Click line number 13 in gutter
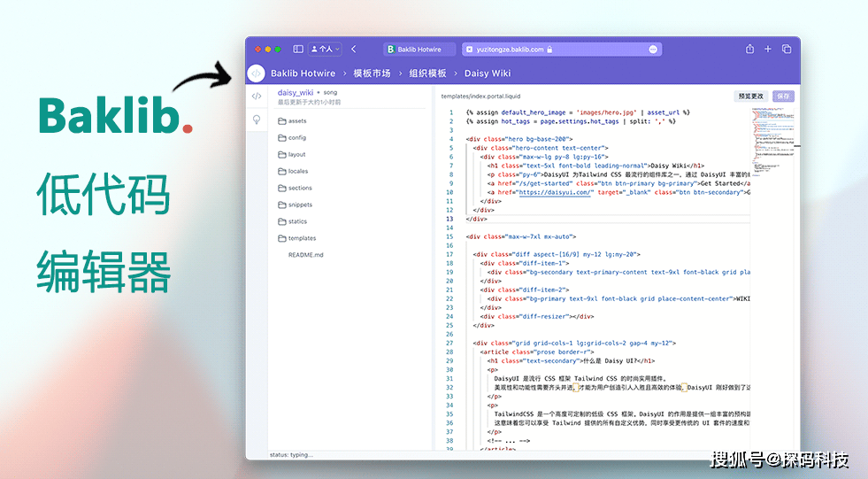 point(449,219)
